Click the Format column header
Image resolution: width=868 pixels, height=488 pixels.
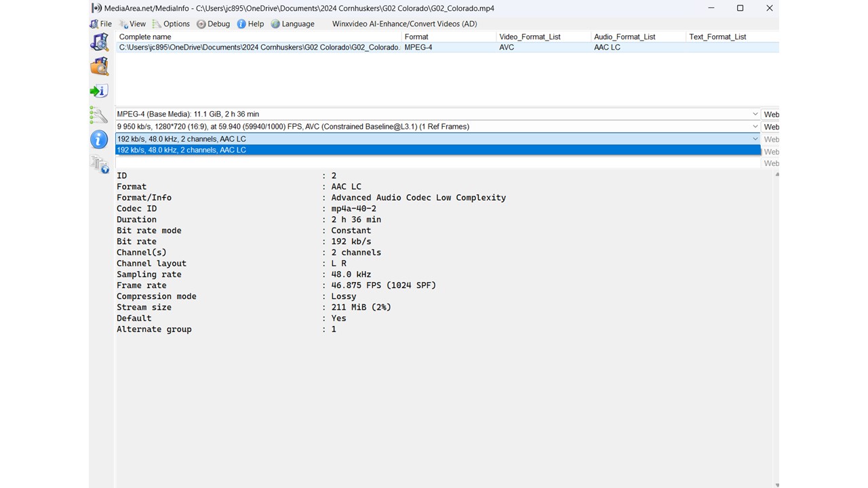click(x=448, y=37)
